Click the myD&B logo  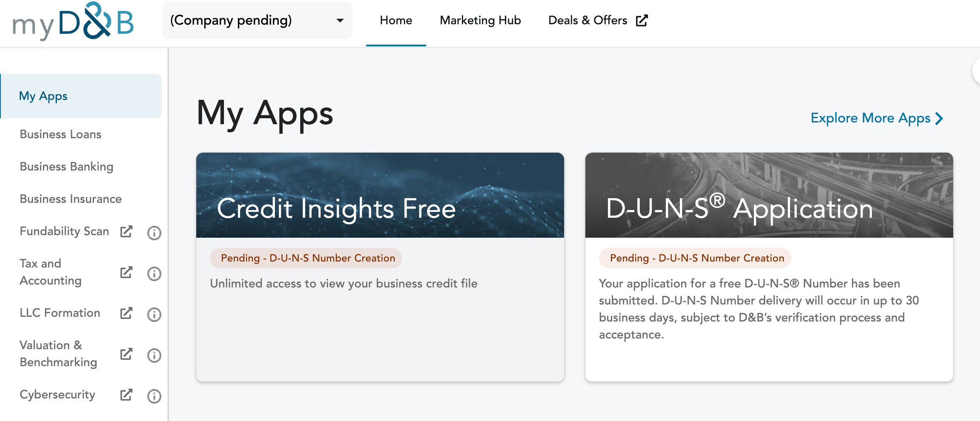point(73,21)
